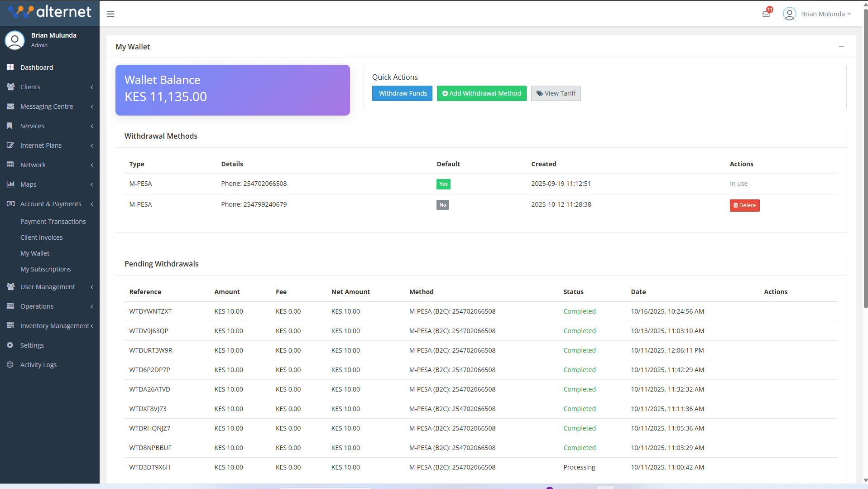This screenshot has width=868, height=489.
Task: Click the Settings gear icon in sidebar
Action: [10, 345]
